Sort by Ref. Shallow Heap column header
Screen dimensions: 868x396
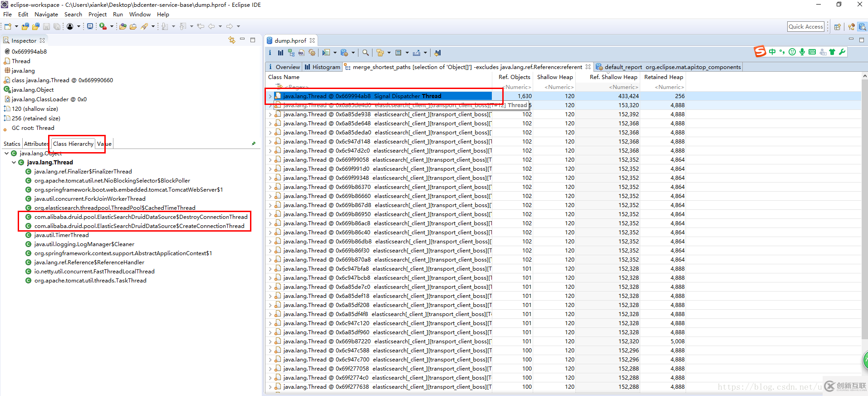608,77
